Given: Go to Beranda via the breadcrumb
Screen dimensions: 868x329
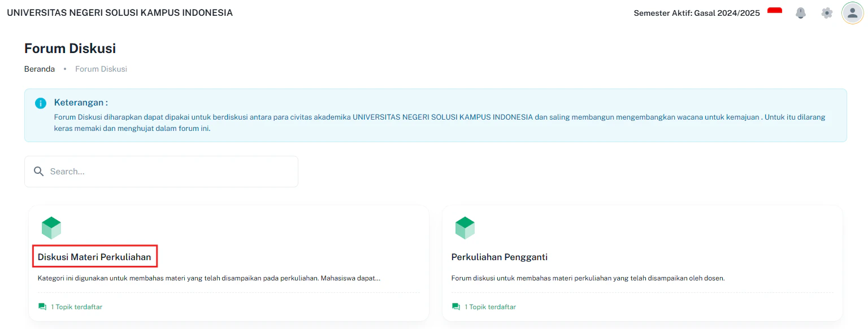Looking at the screenshot, I should coord(39,68).
